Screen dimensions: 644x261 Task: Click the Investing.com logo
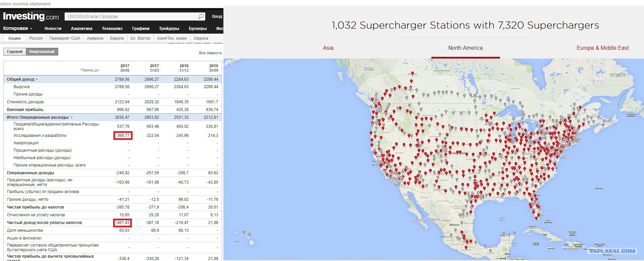coord(31,16)
